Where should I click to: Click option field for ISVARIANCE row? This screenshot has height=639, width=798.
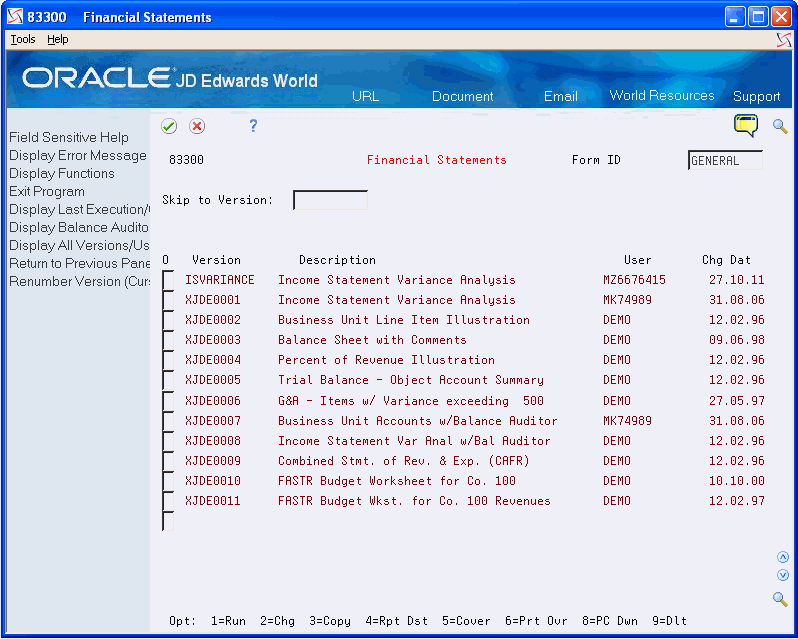point(168,280)
